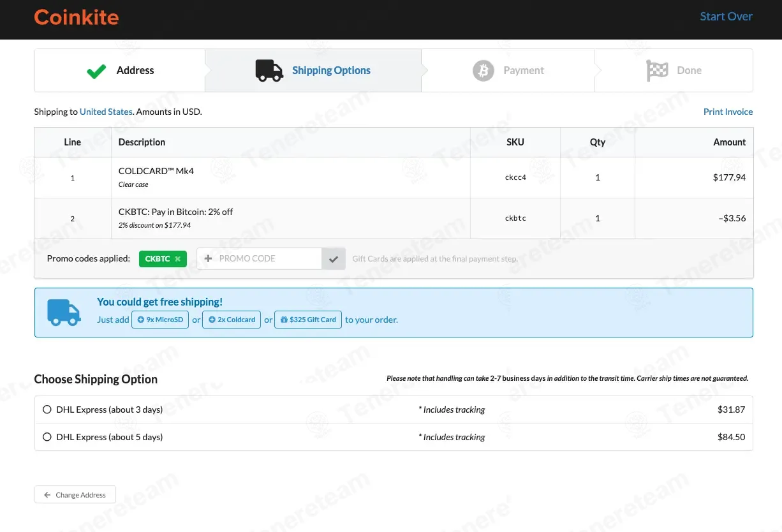The image size is (782, 532).
Task: Click the Start Over link
Action: tap(726, 17)
